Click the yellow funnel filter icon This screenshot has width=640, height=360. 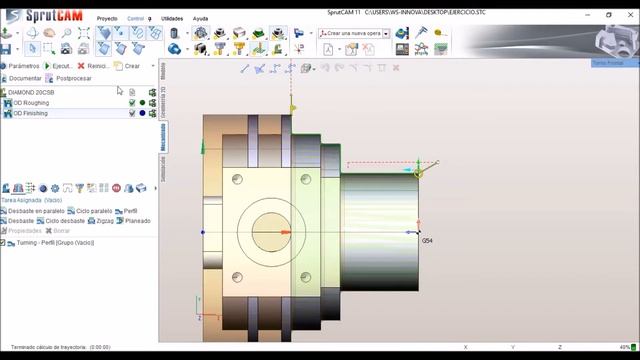coord(80,188)
